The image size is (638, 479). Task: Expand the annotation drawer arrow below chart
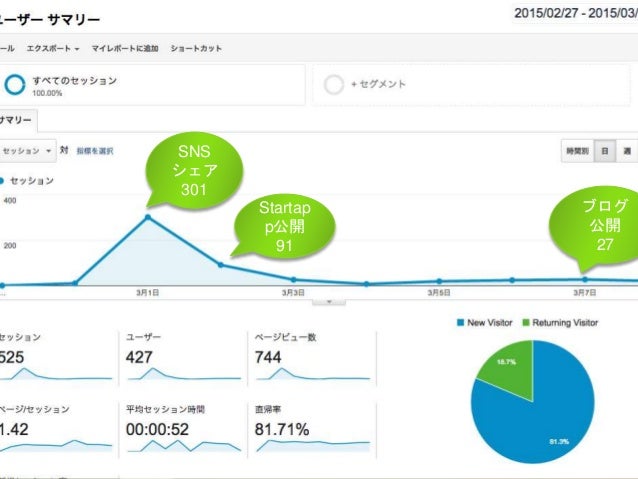click(329, 302)
